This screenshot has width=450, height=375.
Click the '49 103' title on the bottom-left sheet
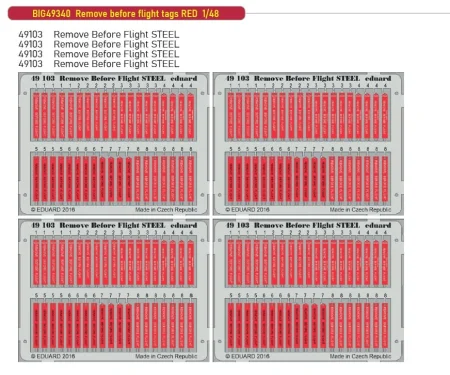pos(43,225)
